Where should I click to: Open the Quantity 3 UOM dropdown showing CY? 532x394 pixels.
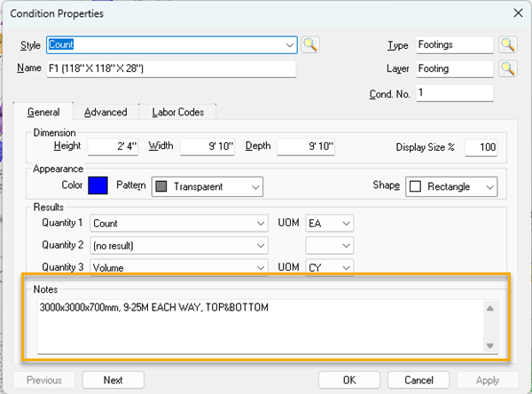click(x=330, y=267)
